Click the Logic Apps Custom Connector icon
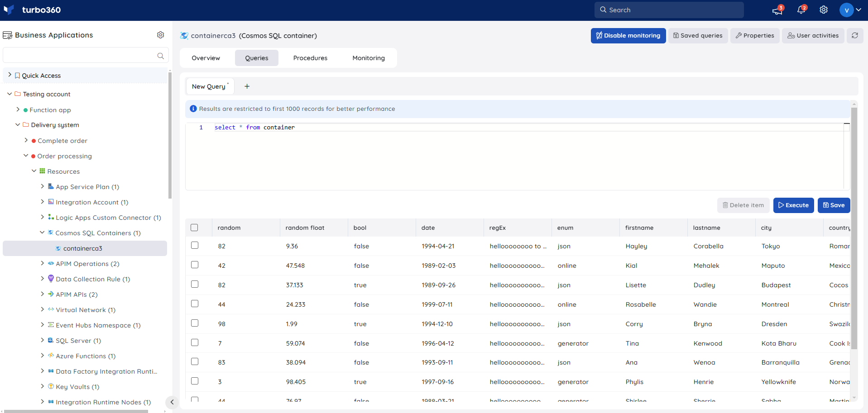 coord(51,217)
